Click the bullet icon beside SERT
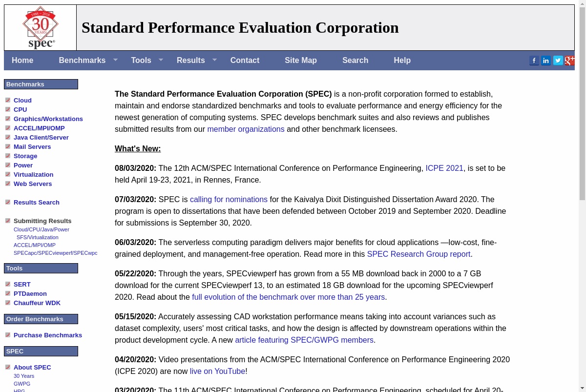Image resolution: width=586 pixels, height=392 pixels. pos(8,284)
